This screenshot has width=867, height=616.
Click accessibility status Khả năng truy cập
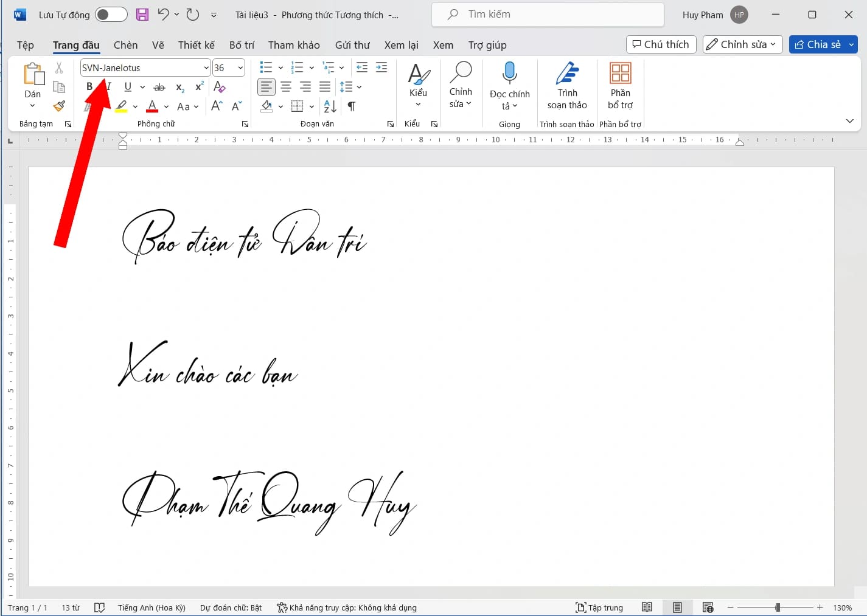[x=347, y=607]
